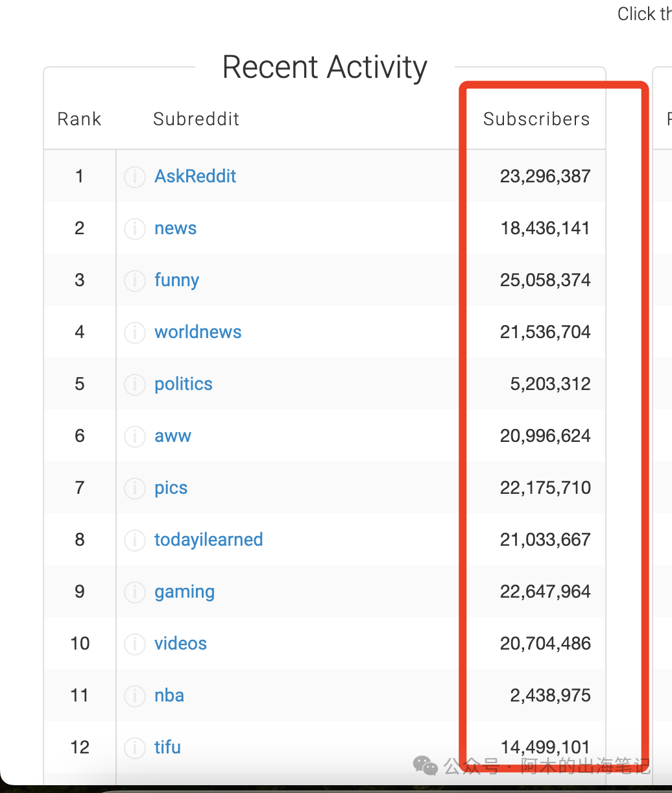Viewport: 672px width, 793px height.
Task: Show info for the politics subreddit
Action: [x=135, y=384]
